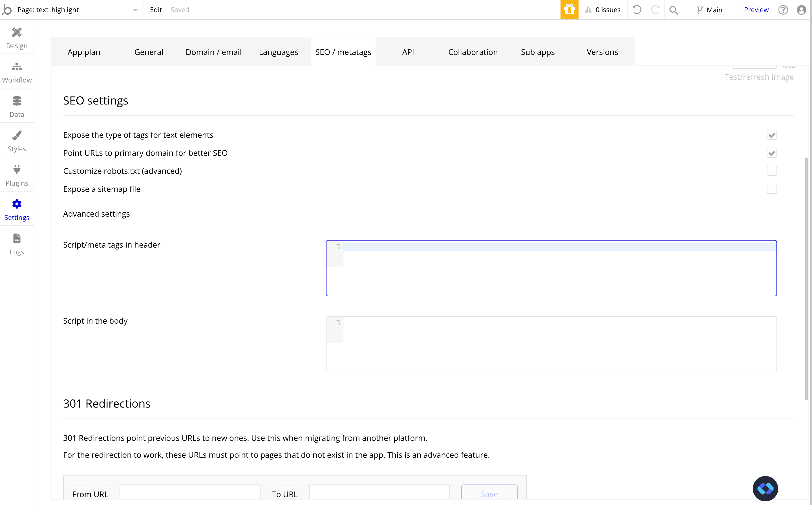Open the Edit menu
This screenshot has width=812, height=507.
[156, 10]
